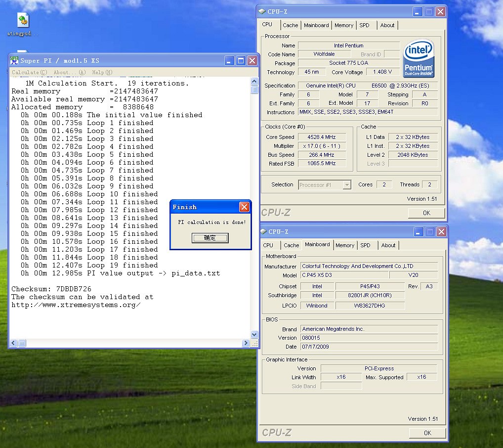Expand the Processor #1 selection dropdown
This screenshot has height=448, width=503.
coord(347,185)
